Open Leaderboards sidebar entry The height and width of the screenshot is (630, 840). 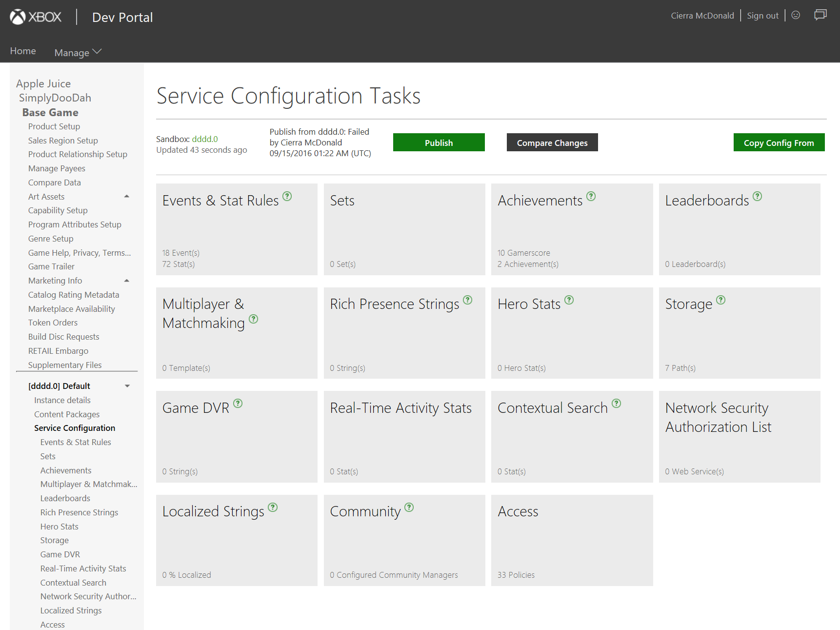point(65,498)
